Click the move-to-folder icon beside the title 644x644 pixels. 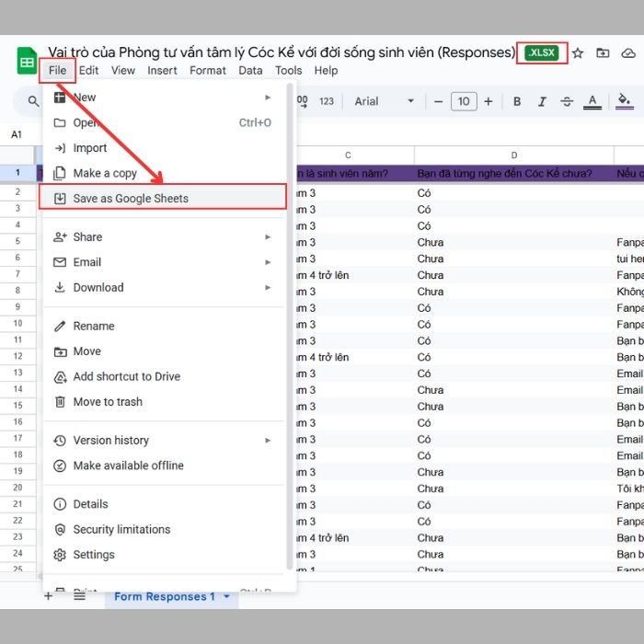coord(603,53)
